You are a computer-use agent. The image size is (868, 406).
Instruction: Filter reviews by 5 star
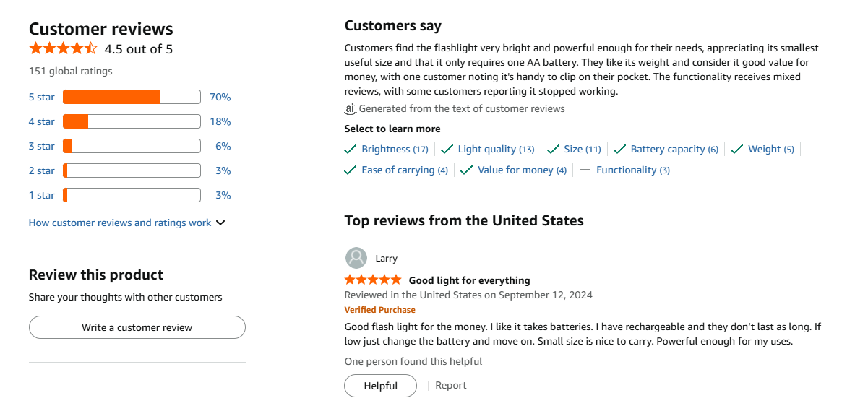pyautogui.click(x=41, y=97)
